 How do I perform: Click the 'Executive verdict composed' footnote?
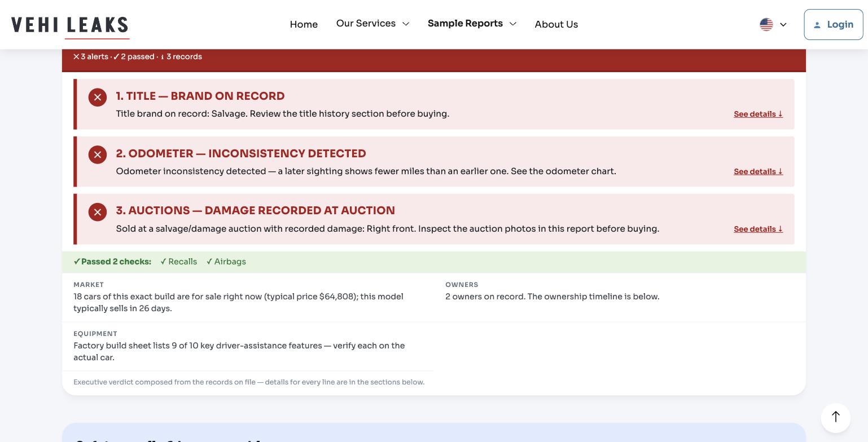point(249,382)
